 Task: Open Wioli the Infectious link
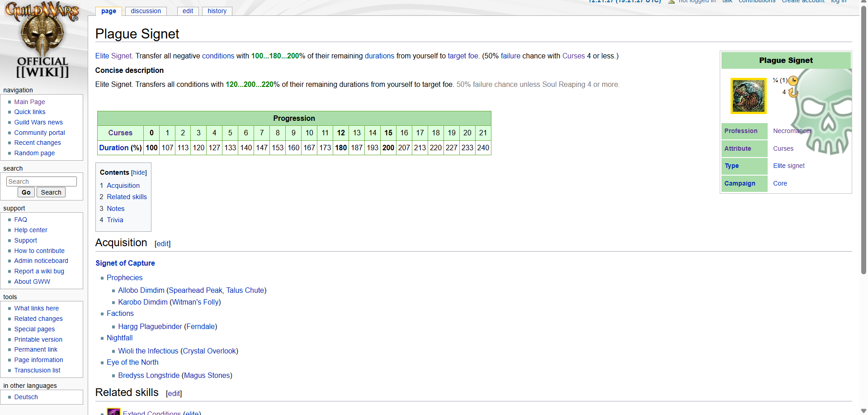(148, 351)
